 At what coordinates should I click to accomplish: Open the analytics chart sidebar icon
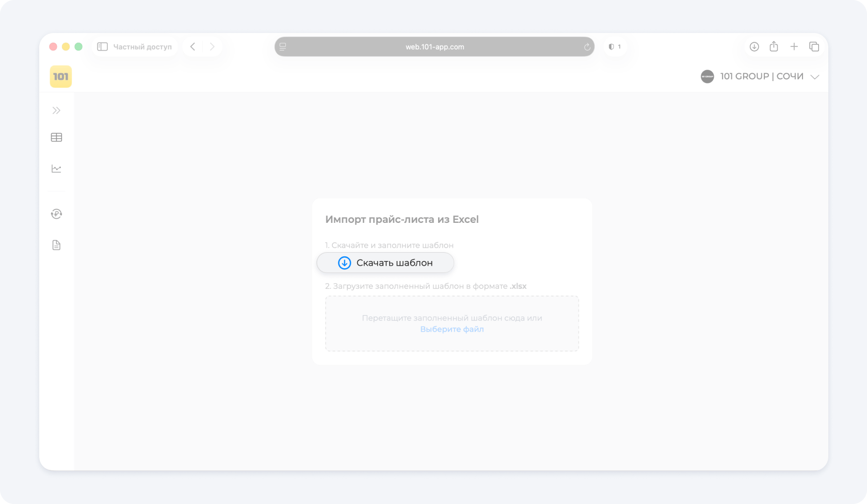coord(56,169)
